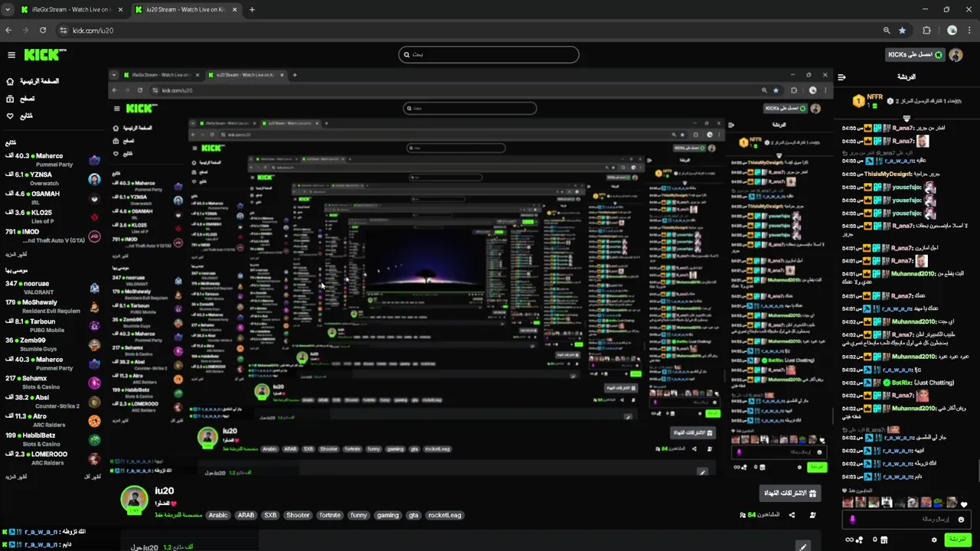Open the shop icon below chat input
Viewport: 980px width, 551px height.
(x=884, y=540)
